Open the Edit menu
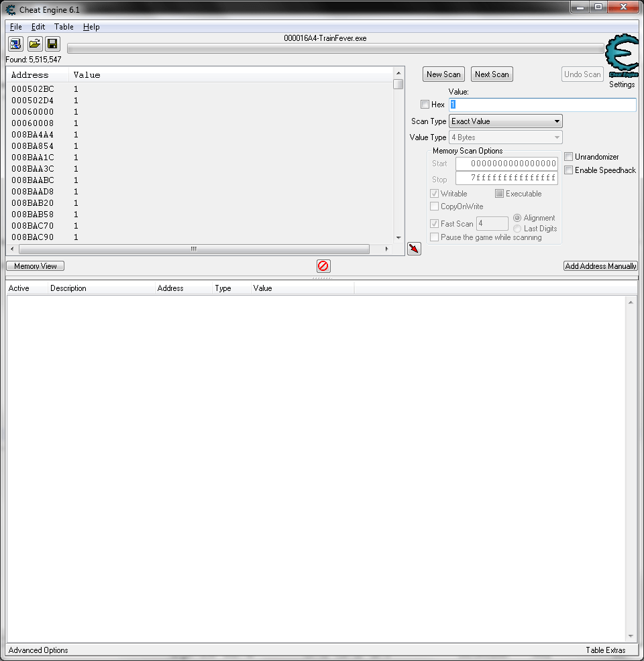This screenshot has width=644, height=661. [x=38, y=27]
